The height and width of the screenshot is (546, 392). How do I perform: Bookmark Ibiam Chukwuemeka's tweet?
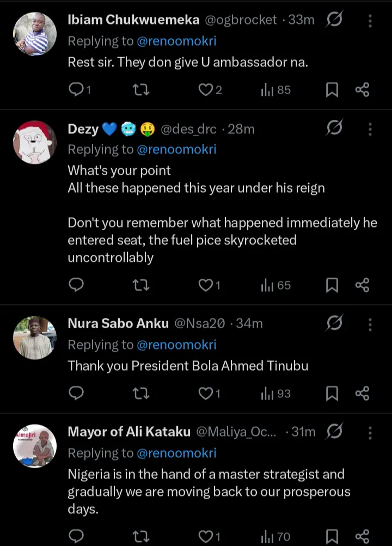(332, 90)
